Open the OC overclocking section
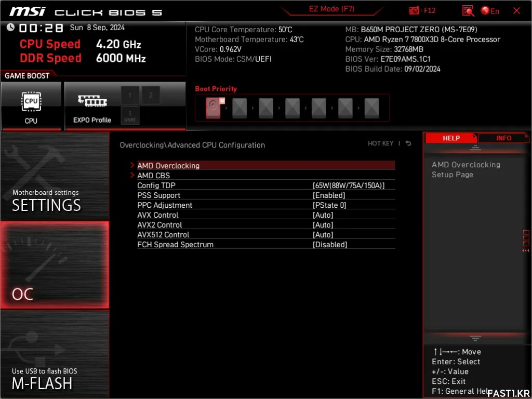The width and height of the screenshot is (532, 399). pyautogui.click(x=55, y=265)
